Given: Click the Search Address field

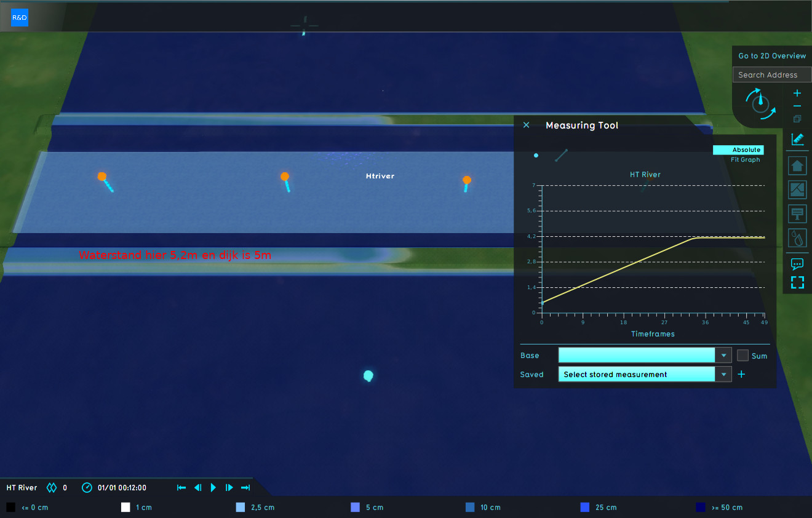Looking at the screenshot, I should coord(771,75).
